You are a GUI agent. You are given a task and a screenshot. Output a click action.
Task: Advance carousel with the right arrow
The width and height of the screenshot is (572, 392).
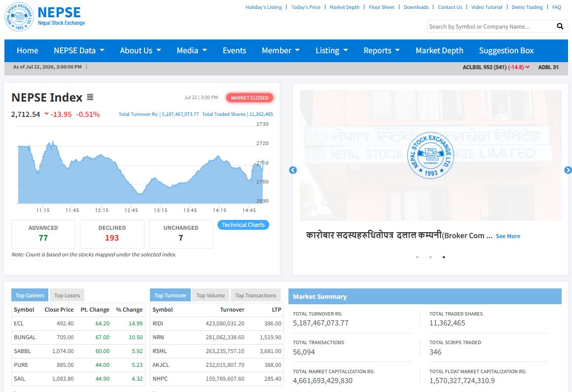point(568,170)
